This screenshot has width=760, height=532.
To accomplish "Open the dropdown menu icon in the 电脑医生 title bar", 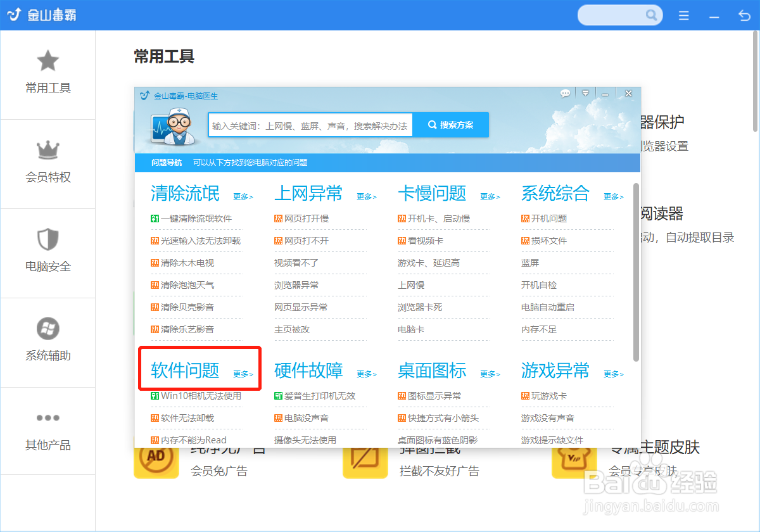I will coord(586,94).
